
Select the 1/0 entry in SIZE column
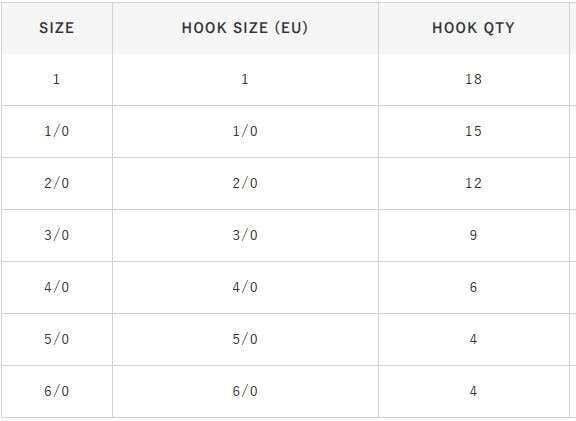point(57,131)
